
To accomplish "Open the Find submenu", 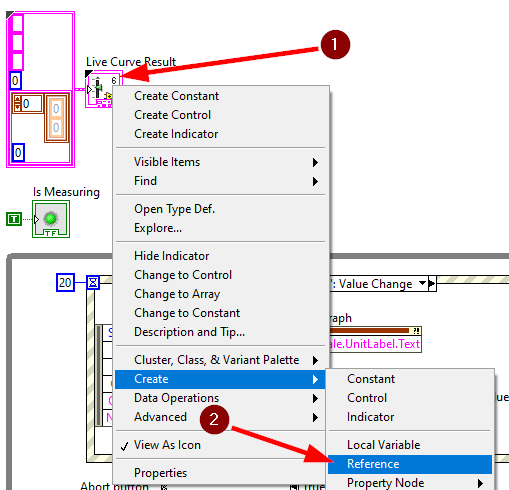I will coord(220,181).
